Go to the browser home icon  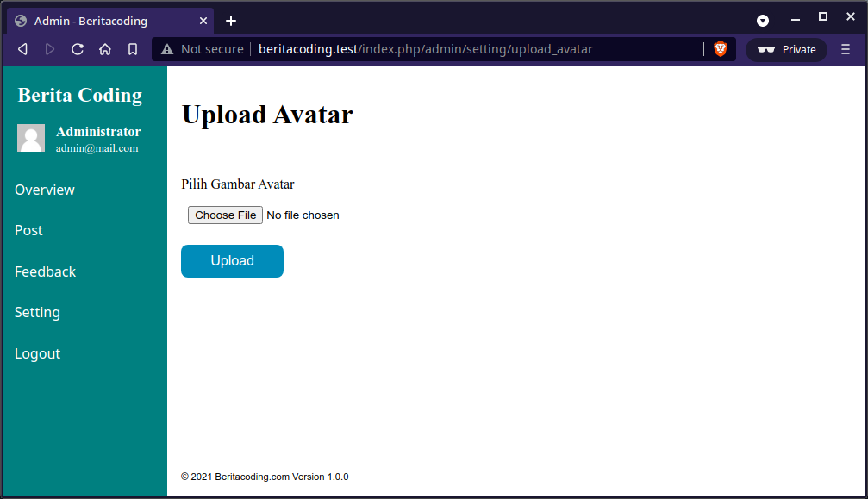(105, 49)
